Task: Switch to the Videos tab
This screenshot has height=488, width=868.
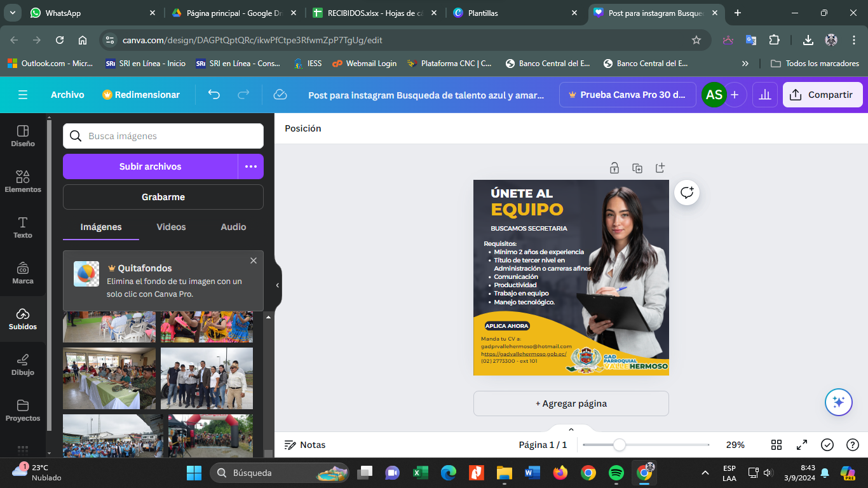Action: click(171, 227)
